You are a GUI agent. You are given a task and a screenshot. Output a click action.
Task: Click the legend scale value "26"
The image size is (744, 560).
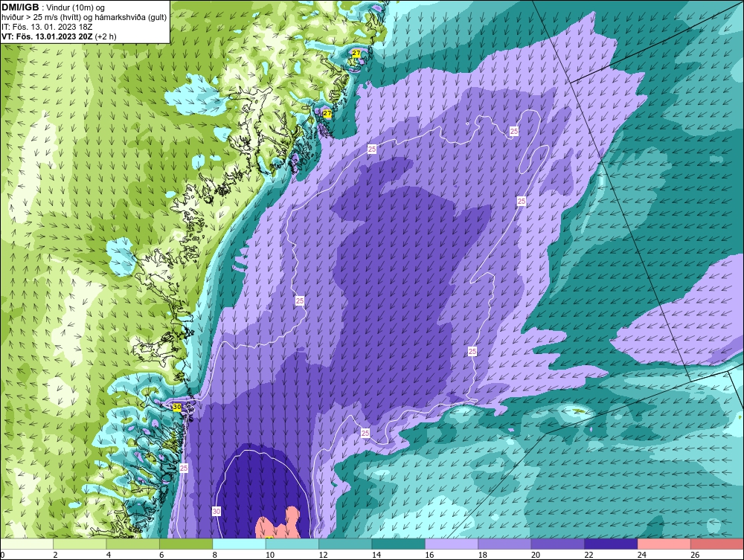(695, 555)
